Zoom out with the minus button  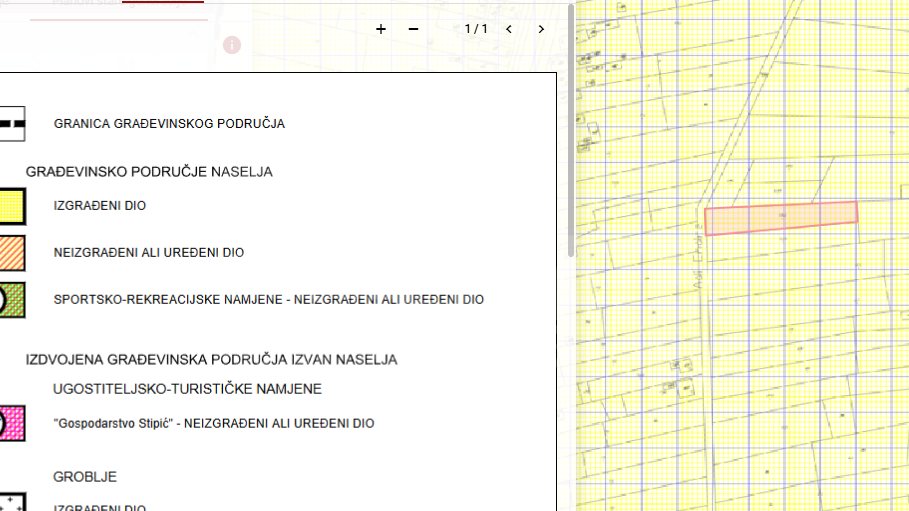[413, 29]
